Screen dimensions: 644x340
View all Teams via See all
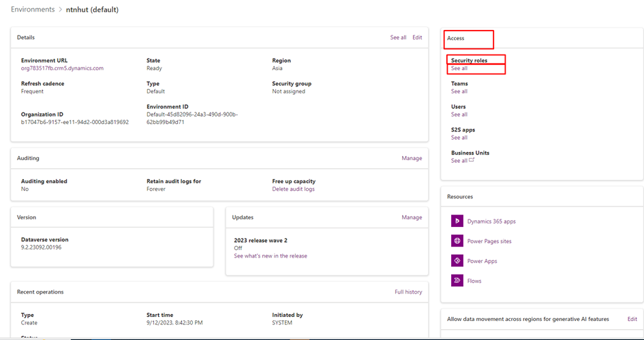click(x=459, y=91)
